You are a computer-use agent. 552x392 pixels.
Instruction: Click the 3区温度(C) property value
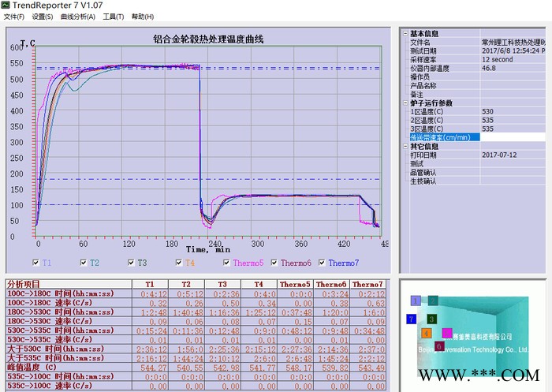(513, 129)
